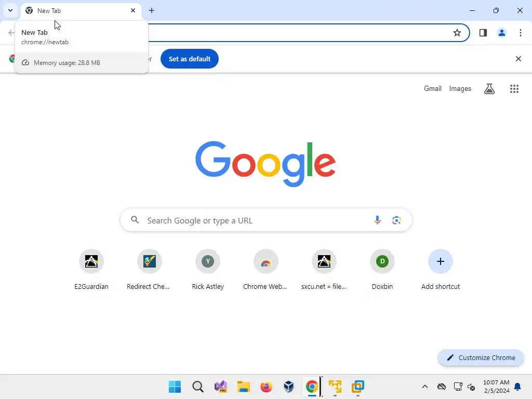
Task: Select the New Tab tab
Action: (x=81, y=11)
